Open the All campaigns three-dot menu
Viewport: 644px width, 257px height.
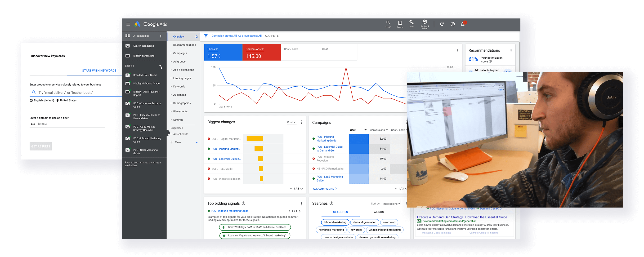(161, 36)
